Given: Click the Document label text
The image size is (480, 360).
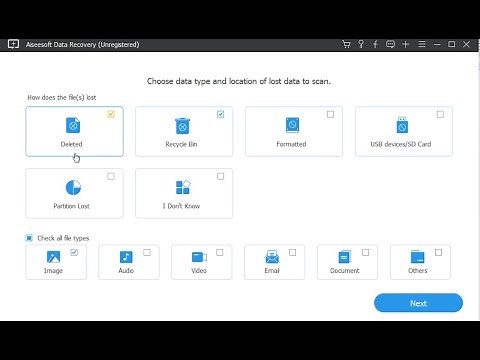Looking at the screenshot, I should coord(345,271).
